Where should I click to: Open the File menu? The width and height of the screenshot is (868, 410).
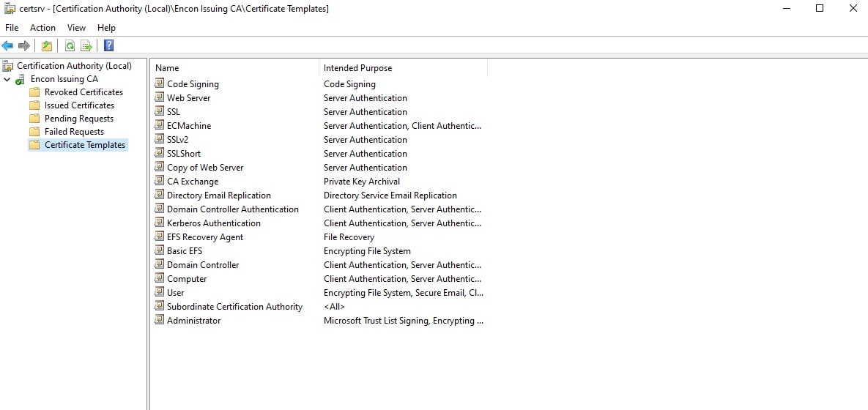(x=12, y=28)
